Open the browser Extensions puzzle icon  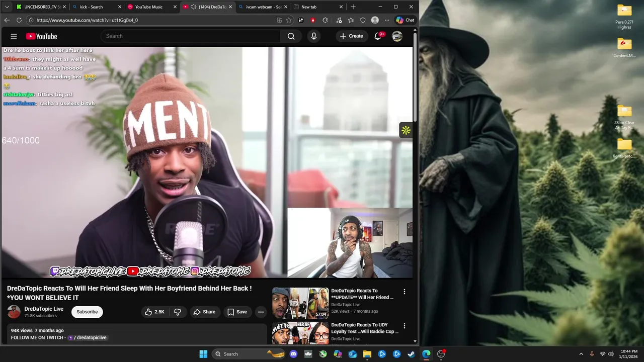[x=325, y=20]
